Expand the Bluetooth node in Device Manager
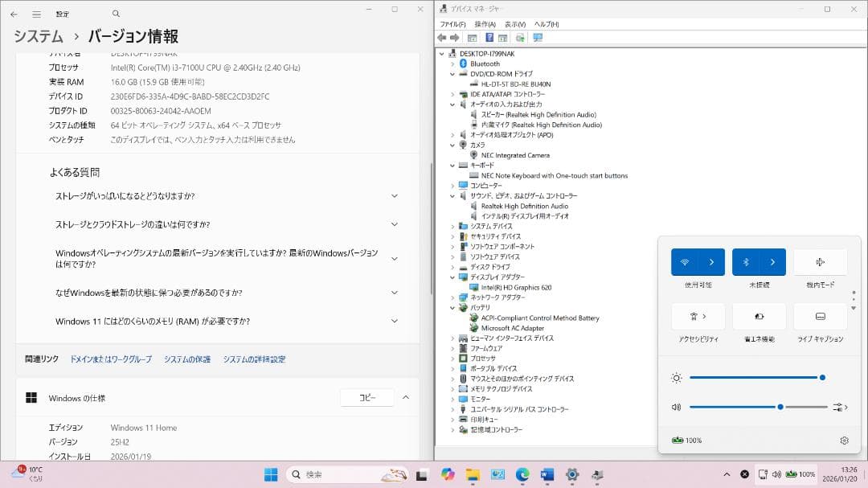The image size is (868, 488). click(451, 64)
